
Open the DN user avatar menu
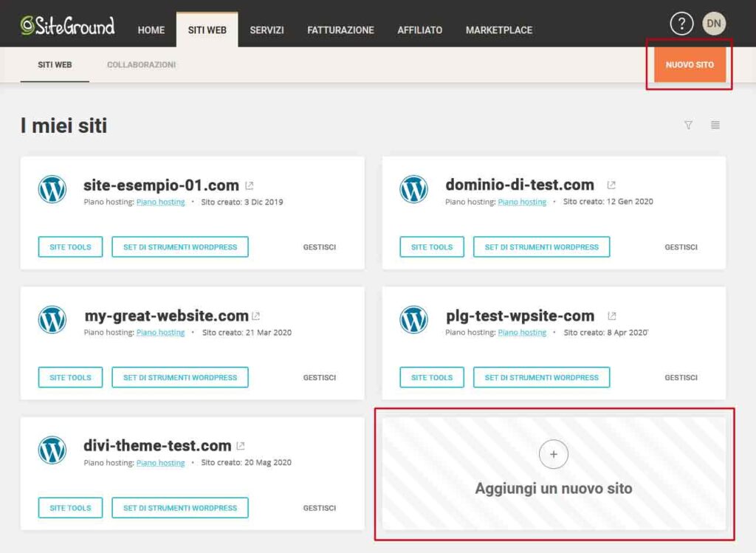(714, 24)
